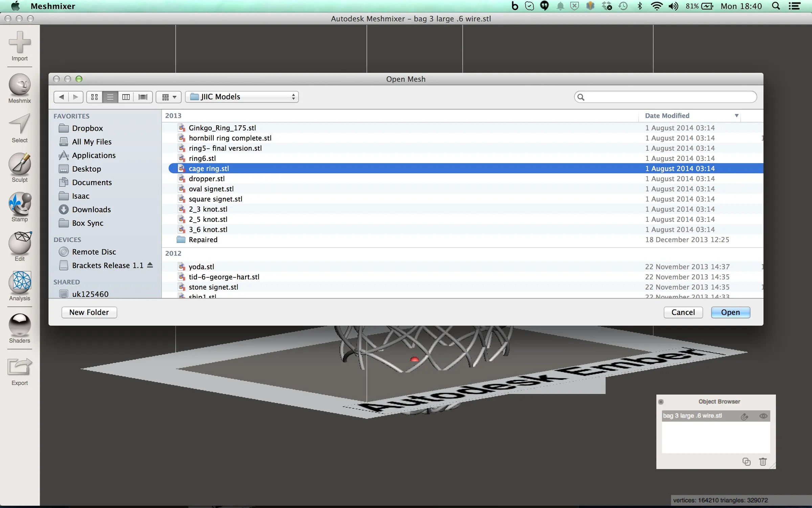Screen dimensions: 812x508
Task: Open Documents in the sidebar
Action: [x=92, y=182]
